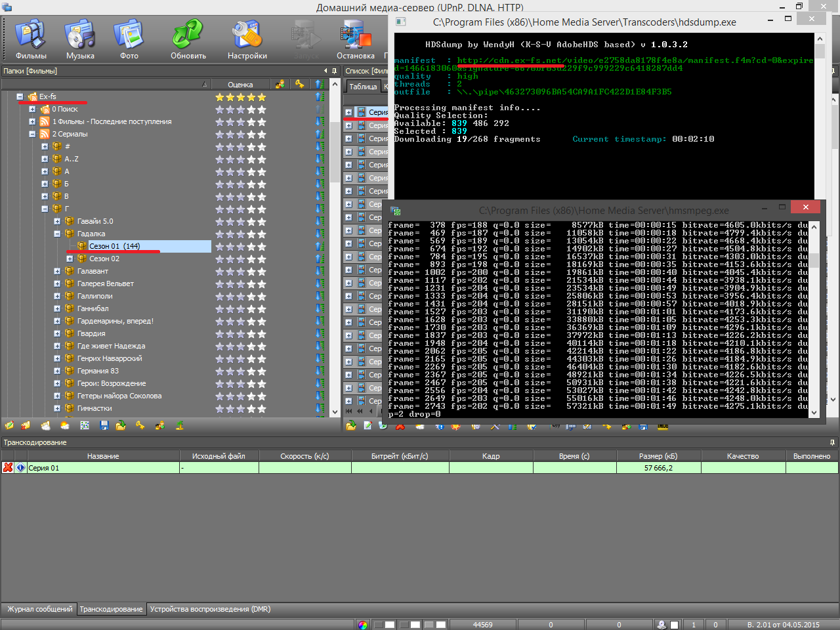The height and width of the screenshot is (630, 840).
Task: Open the Фото (Photo) section
Action: tap(129, 39)
